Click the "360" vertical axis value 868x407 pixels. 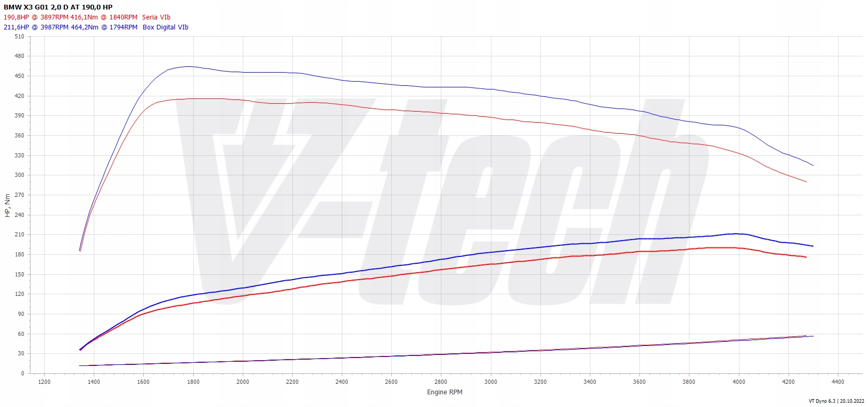pos(19,135)
